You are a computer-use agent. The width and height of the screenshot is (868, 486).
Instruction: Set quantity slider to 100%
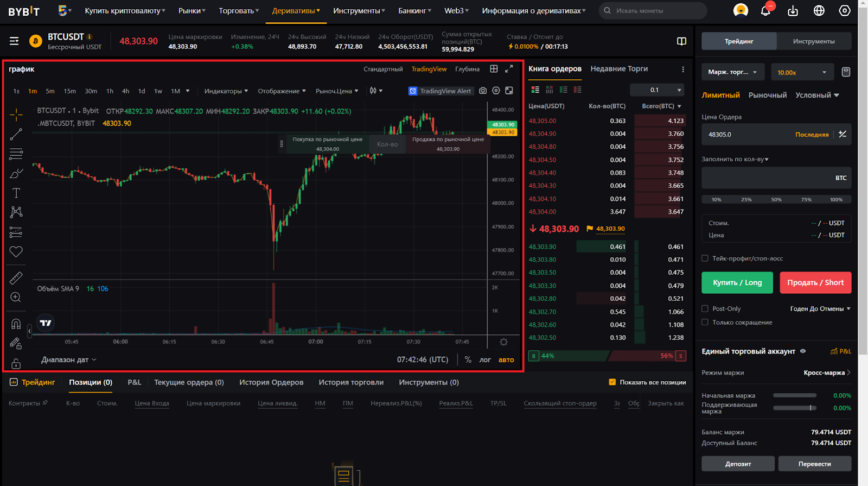click(x=836, y=199)
